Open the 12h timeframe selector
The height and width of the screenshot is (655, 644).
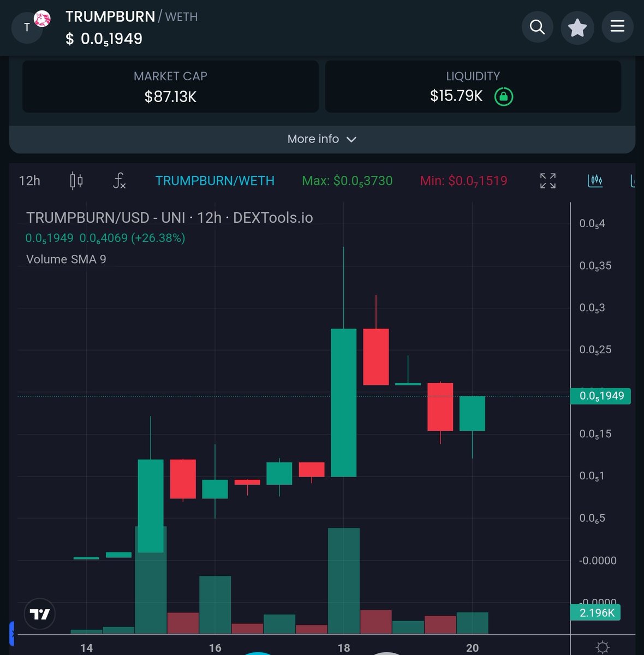pyautogui.click(x=29, y=181)
